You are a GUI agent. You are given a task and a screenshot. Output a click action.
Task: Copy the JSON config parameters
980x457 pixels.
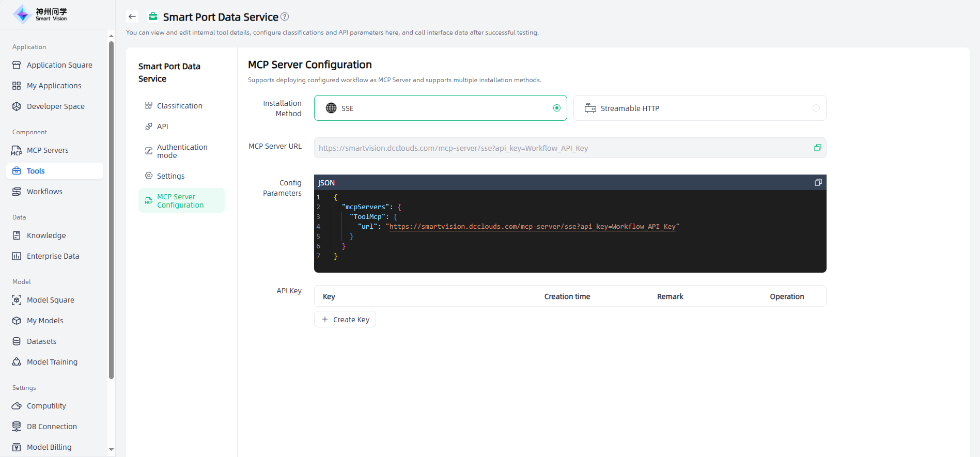tap(818, 182)
